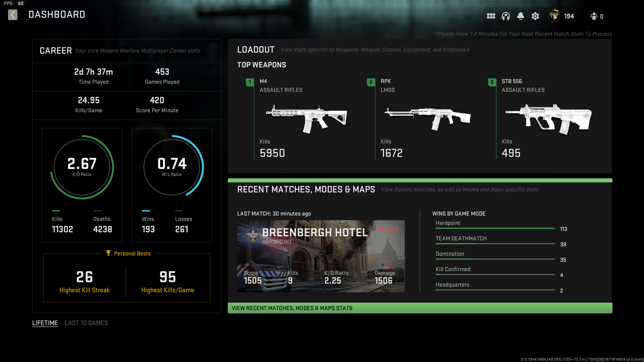Click the 453 Games Played value
The image size is (644, 362).
(162, 72)
